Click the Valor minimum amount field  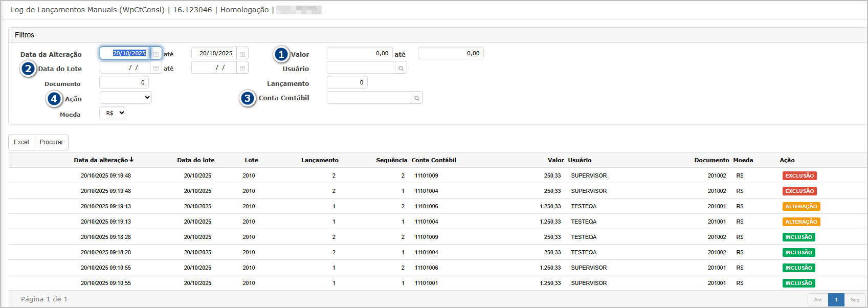[x=360, y=53]
